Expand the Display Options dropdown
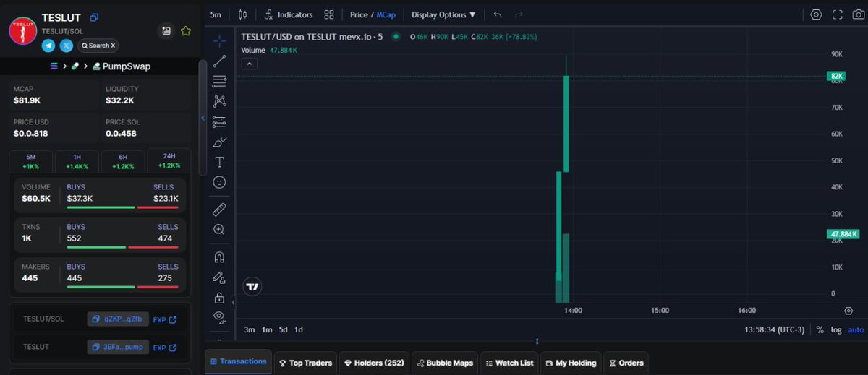Viewport: 868px width, 375px height. [443, 14]
